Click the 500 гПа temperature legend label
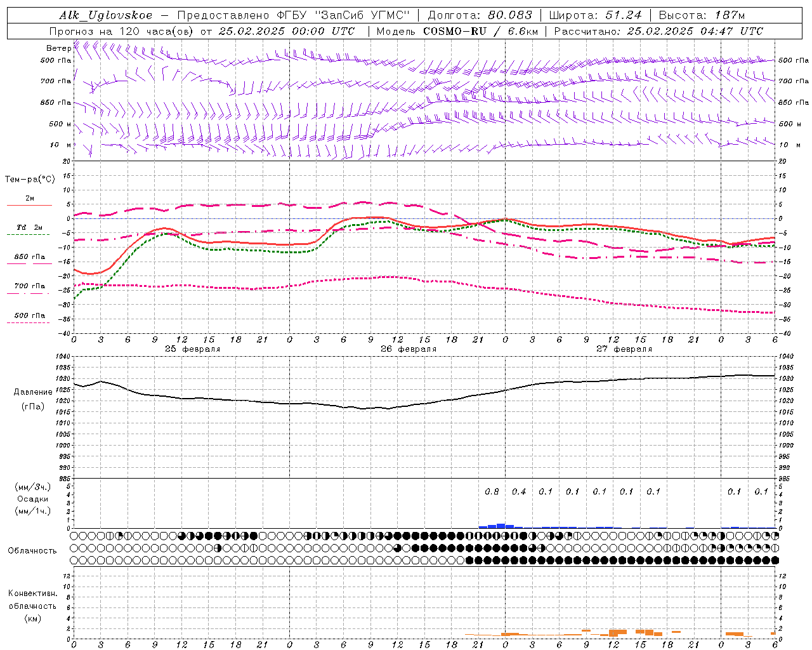This screenshot has width=812, height=650. coord(30,315)
